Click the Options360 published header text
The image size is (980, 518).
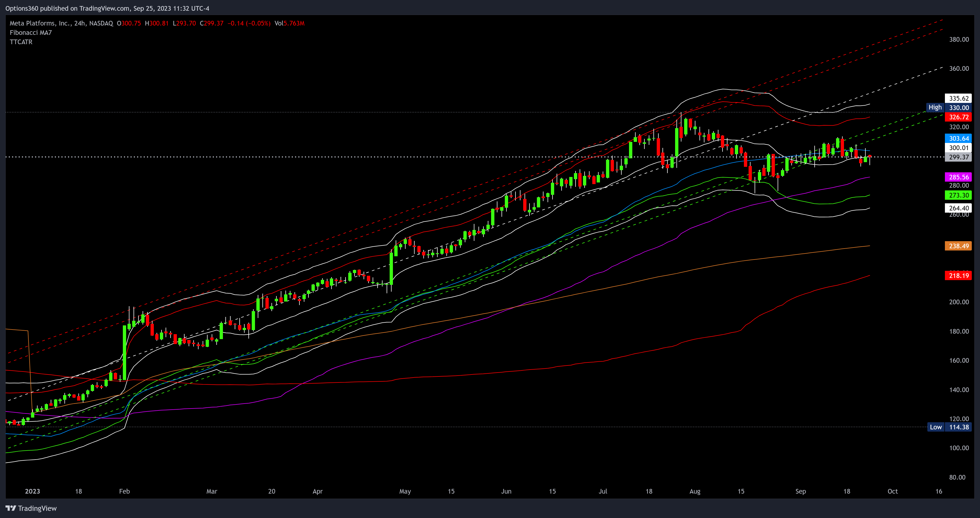pyautogui.click(x=107, y=9)
